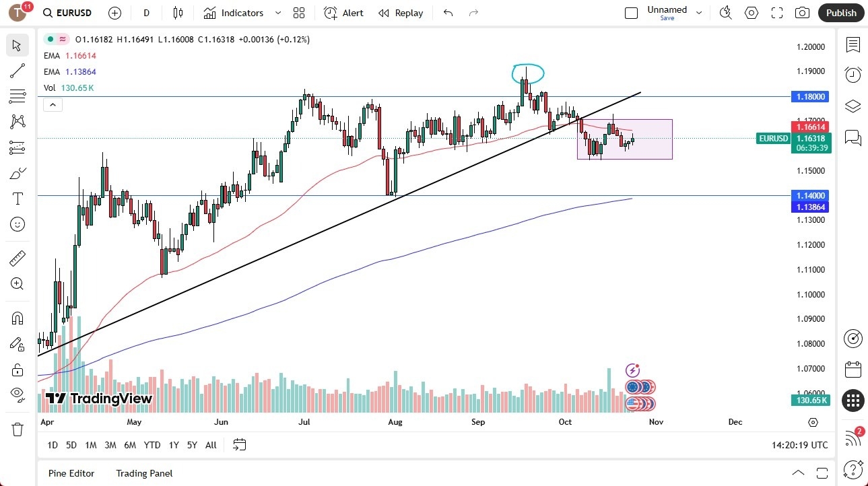This screenshot has width=868, height=486.
Task: Switch to the Pine Editor tab
Action: (x=71, y=473)
